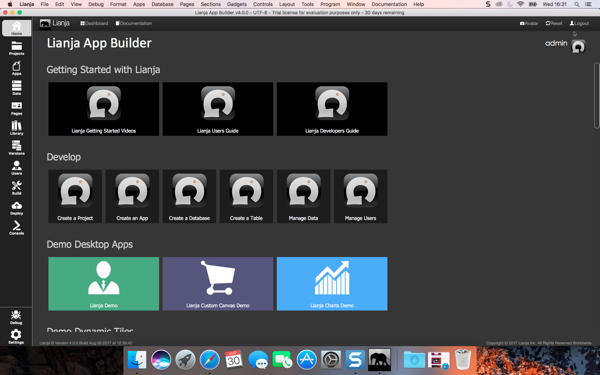Open the Edit menu
This screenshot has height=375, width=600.
[x=59, y=4]
